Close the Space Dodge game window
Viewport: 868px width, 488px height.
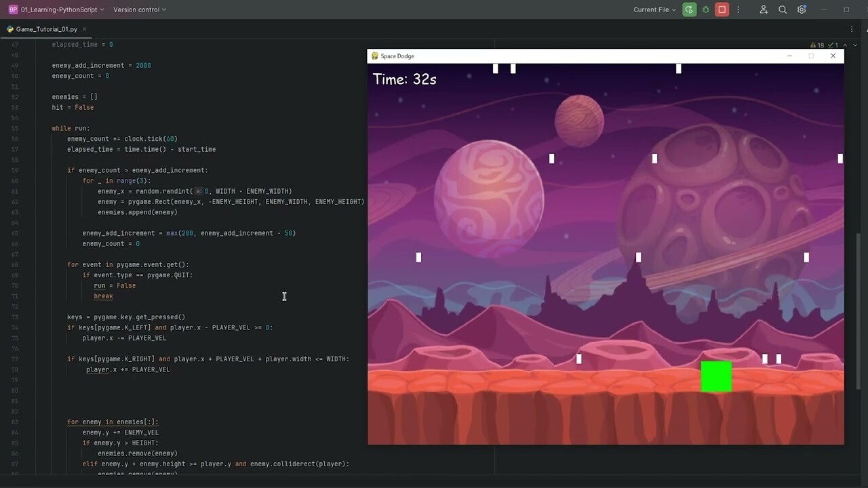coord(833,56)
